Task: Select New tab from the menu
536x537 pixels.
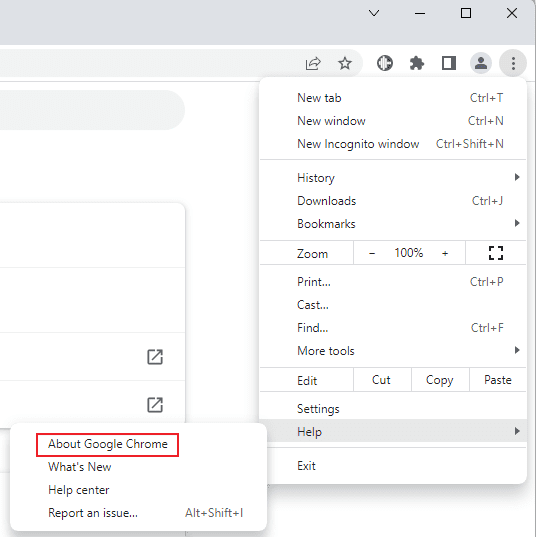Action: point(393,98)
